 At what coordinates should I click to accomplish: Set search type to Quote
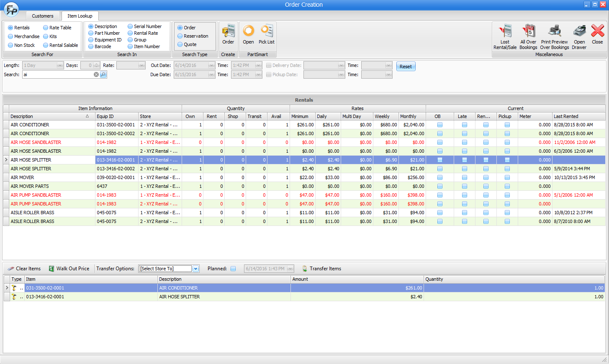180,44
